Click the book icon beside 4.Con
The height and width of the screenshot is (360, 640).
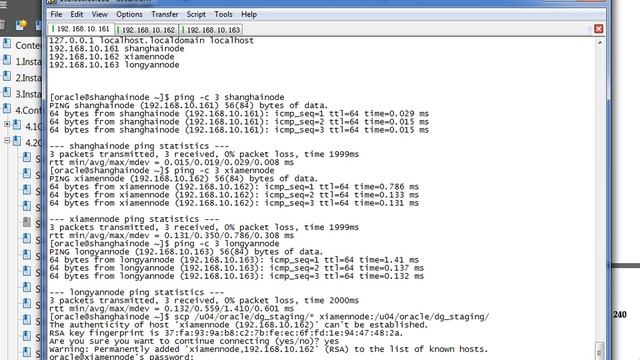(7, 109)
